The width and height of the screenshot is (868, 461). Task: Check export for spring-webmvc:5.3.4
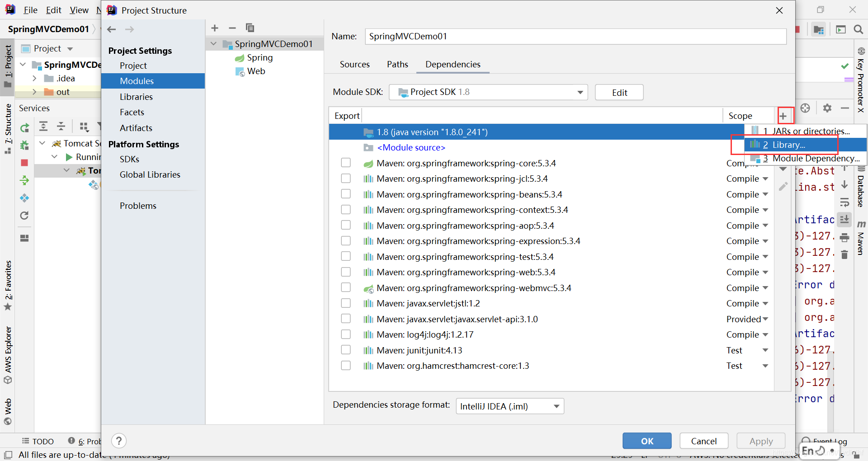tap(346, 287)
